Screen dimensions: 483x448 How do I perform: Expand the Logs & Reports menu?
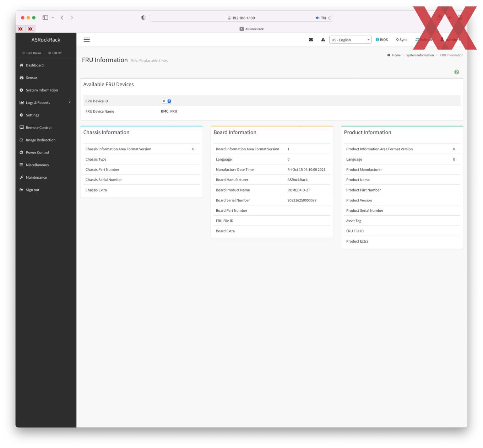pos(46,103)
